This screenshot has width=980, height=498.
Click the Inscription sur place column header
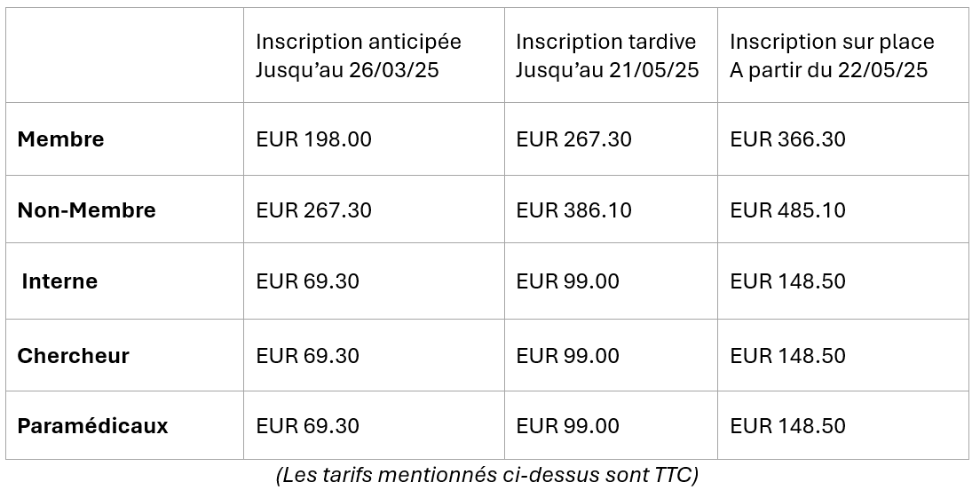[832, 56]
